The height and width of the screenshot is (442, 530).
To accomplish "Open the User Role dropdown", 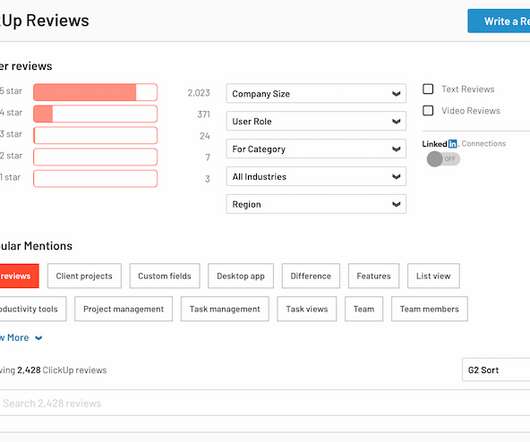I will click(316, 121).
